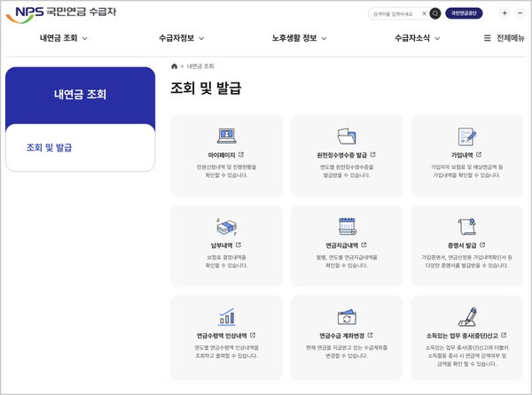
Task: Open 소득있는 업무 종사(중단)신고 link
Action: point(462,336)
